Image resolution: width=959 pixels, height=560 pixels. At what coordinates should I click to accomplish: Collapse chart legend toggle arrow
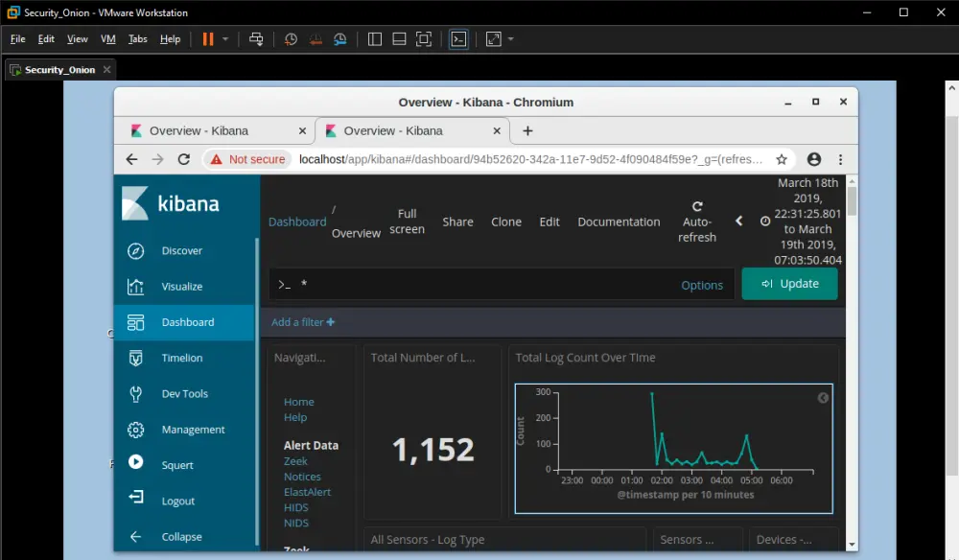(x=823, y=398)
